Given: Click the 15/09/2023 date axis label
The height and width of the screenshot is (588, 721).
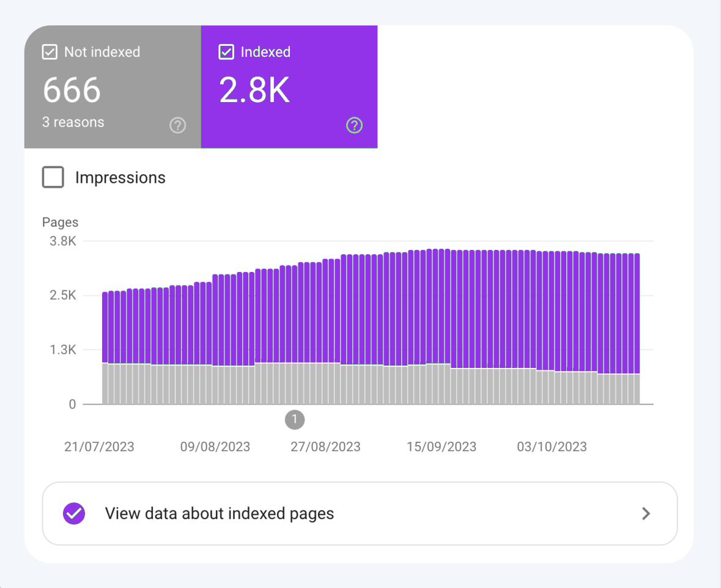Looking at the screenshot, I should (442, 447).
